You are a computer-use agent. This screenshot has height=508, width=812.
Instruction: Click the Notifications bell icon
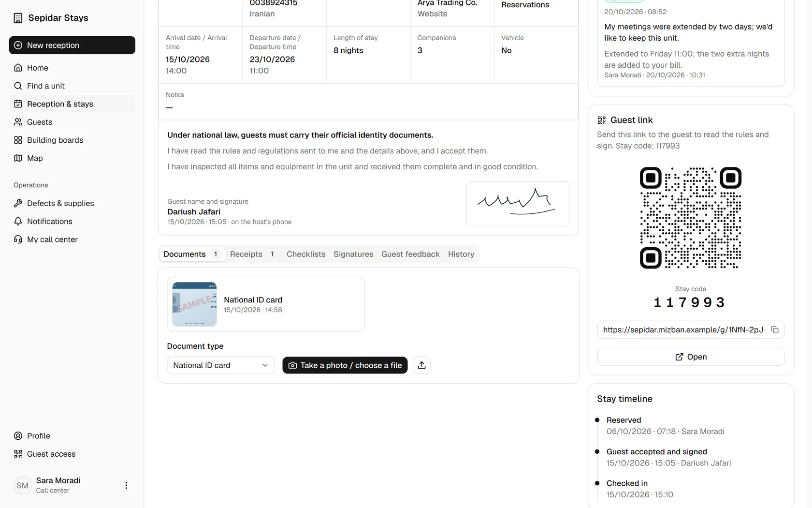(x=18, y=221)
